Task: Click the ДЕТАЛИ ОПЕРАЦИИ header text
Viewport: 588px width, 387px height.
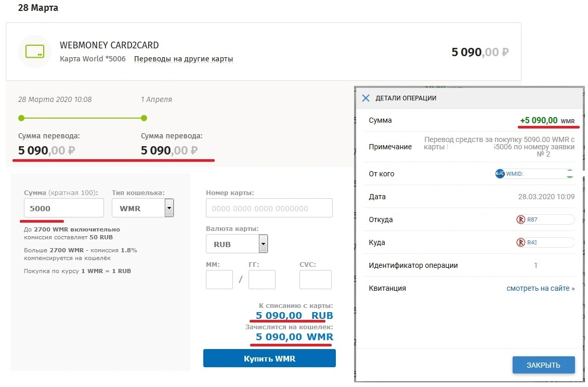Action: [x=406, y=98]
